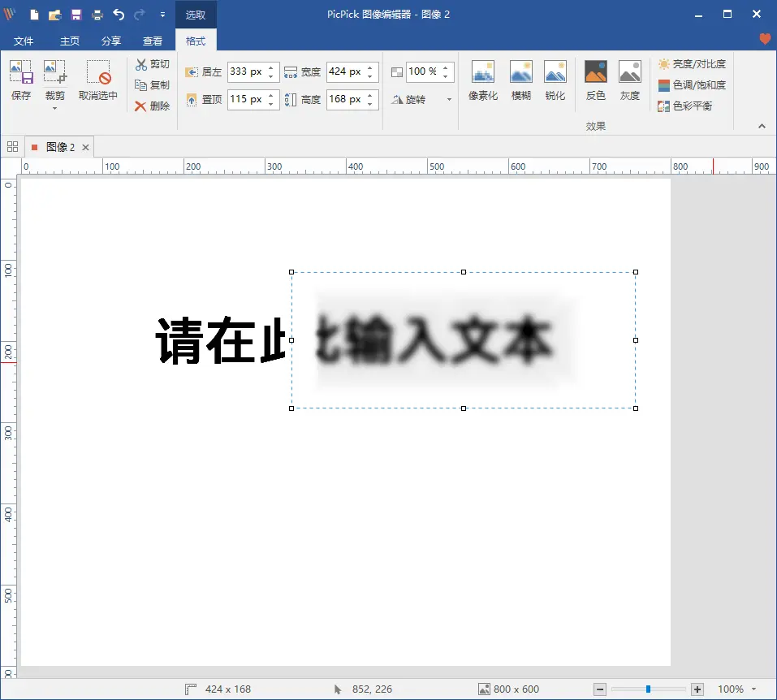Screen dimensions: 777x700
Task: Open the 文件 menu tab
Action: point(24,41)
